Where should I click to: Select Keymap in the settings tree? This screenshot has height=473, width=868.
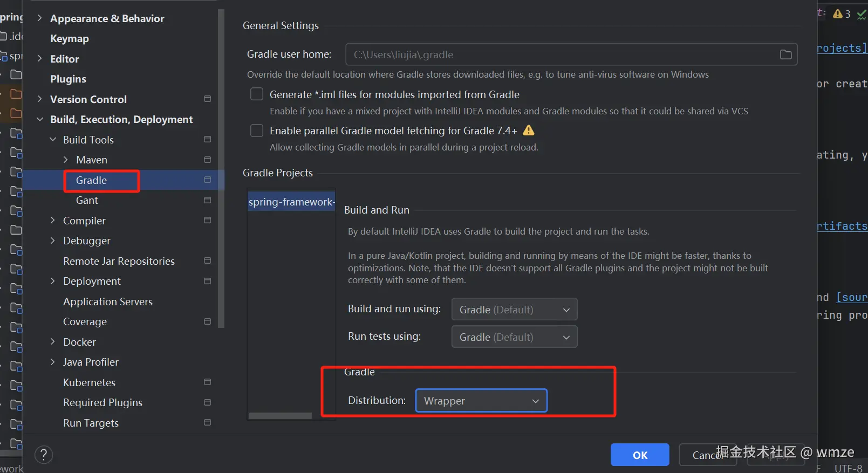(70, 39)
